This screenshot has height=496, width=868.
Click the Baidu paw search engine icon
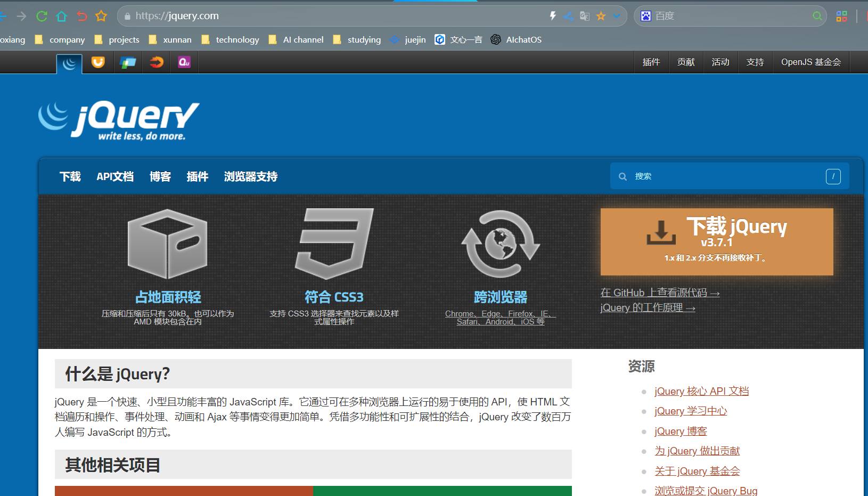click(x=646, y=16)
